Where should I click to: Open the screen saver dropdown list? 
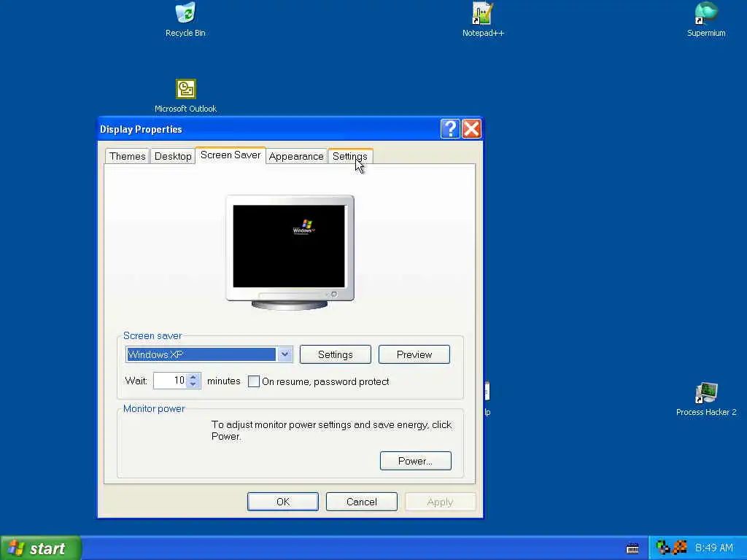[285, 354]
